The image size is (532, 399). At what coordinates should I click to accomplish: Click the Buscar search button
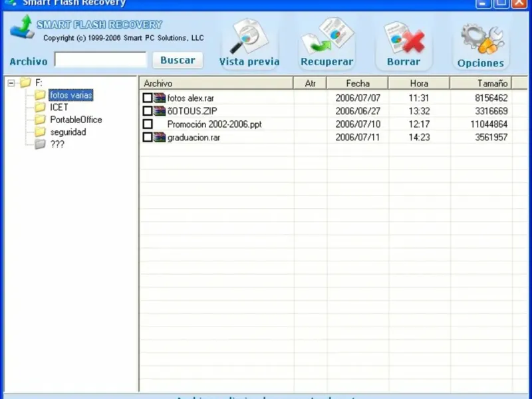coord(178,60)
